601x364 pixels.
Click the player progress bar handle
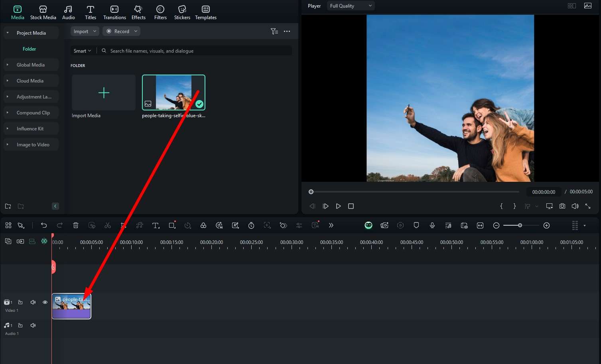pyautogui.click(x=311, y=192)
